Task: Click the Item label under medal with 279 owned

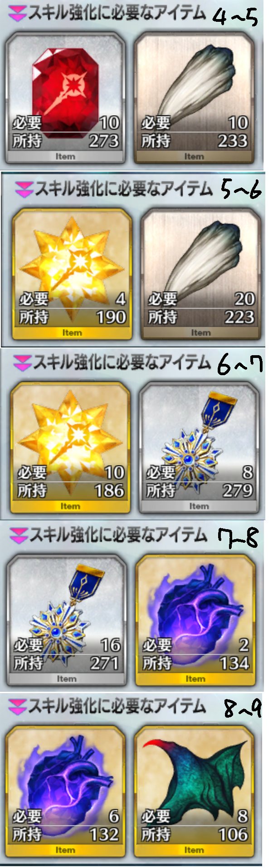Action: pyautogui.click(x=199, y=506)
